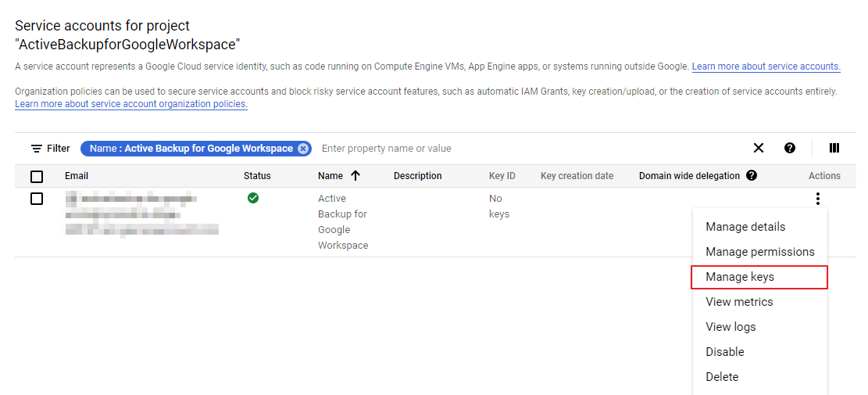868x395 pixels.
Task: Clear all filters with the X icon
Action: (758, 148)
